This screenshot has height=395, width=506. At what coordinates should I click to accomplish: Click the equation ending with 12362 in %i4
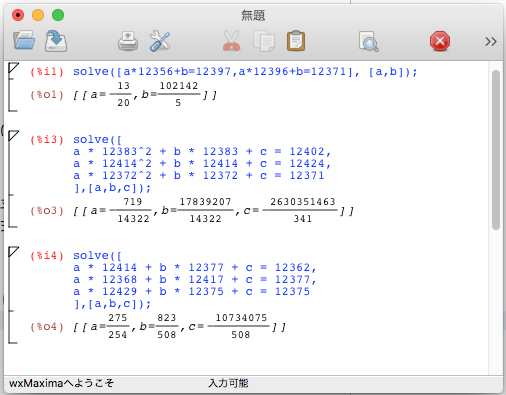pyautogui.click(x=195, y=268)
